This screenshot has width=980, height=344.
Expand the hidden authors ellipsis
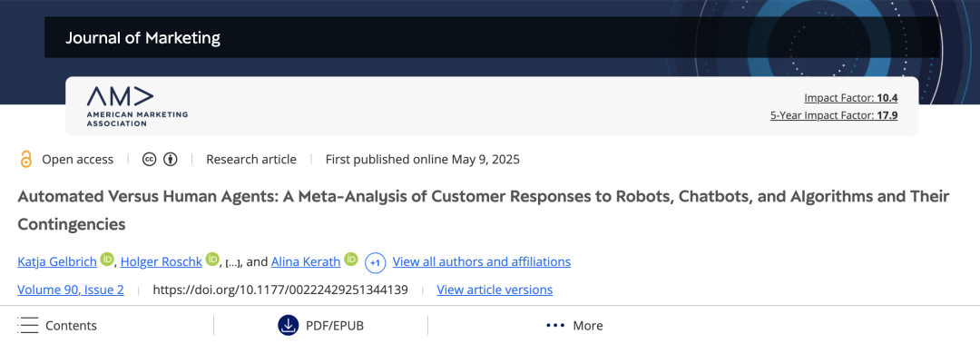click(234, 262)
